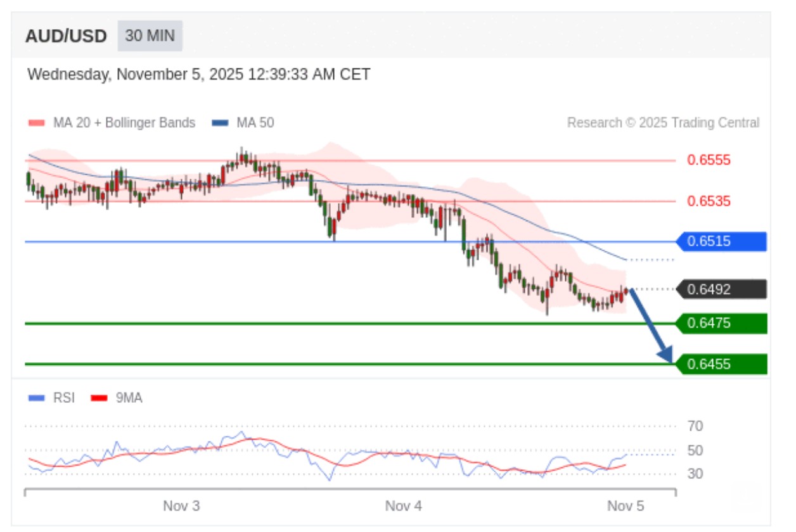Click the AUD/USD pair title

(66, 36)
